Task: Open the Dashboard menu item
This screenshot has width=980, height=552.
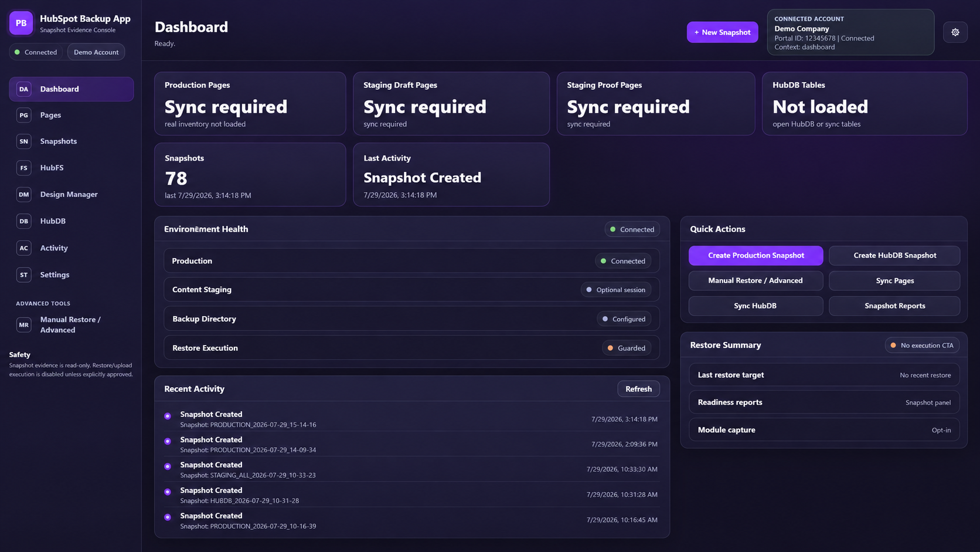Action: click(x=72, y=89)
